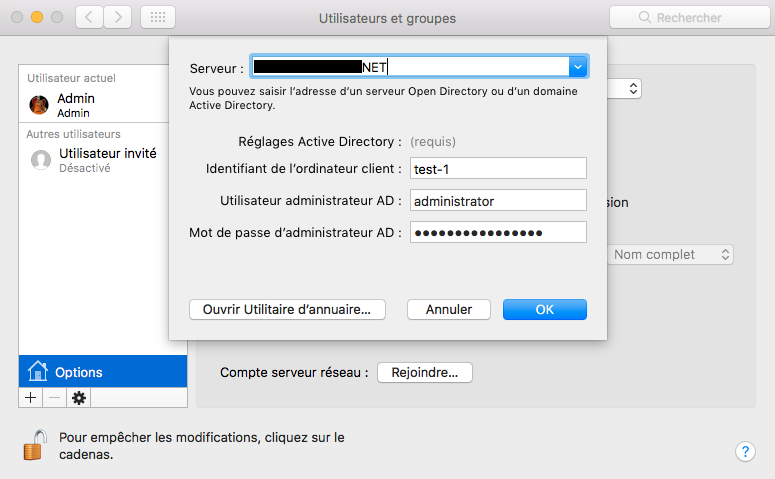Open the Nom complet dropdown
The height and width of the screenshot is (479, 775).
tap(670, 255)
